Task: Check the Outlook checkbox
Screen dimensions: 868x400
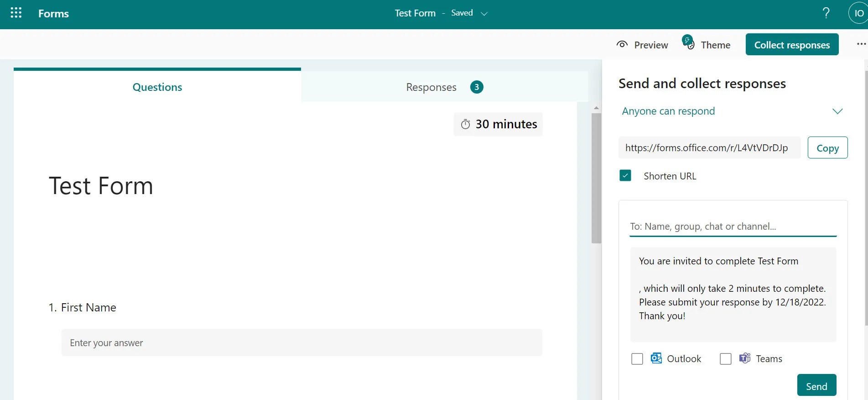Action: (637, 359)
